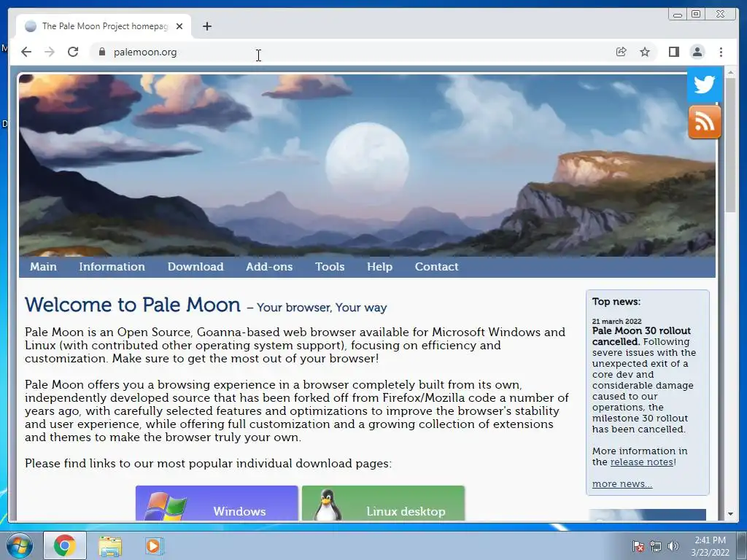Open Action Center flag in the tray
This screenshot has height=560, width=747.
point(638,547)
